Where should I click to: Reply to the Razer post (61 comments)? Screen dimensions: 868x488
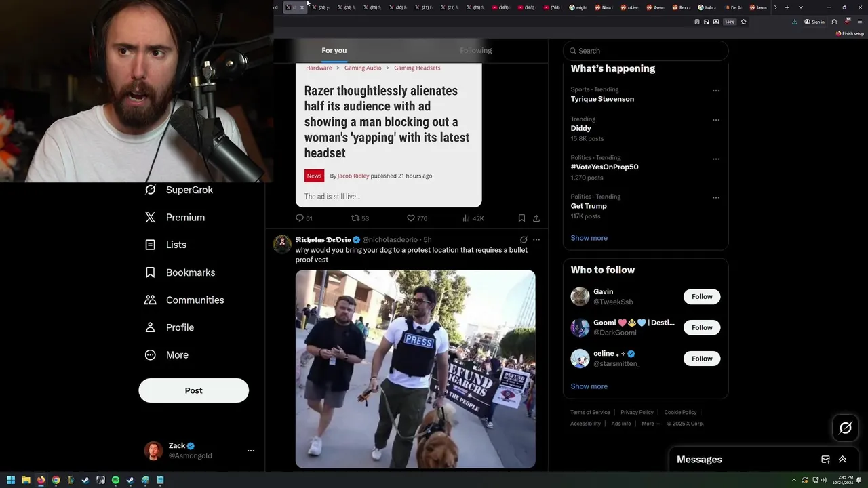(304, 218)
